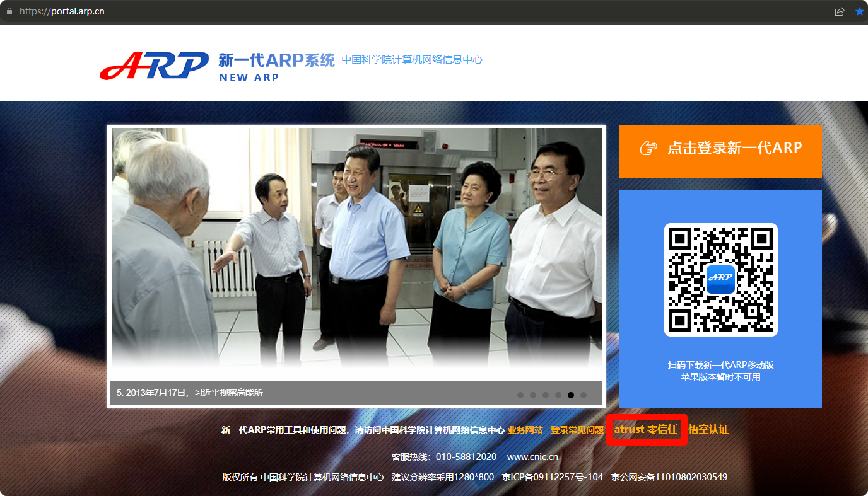Select the first carousel dot indicator
This screenshot has width=868, height=496.
tap(520, 395)
